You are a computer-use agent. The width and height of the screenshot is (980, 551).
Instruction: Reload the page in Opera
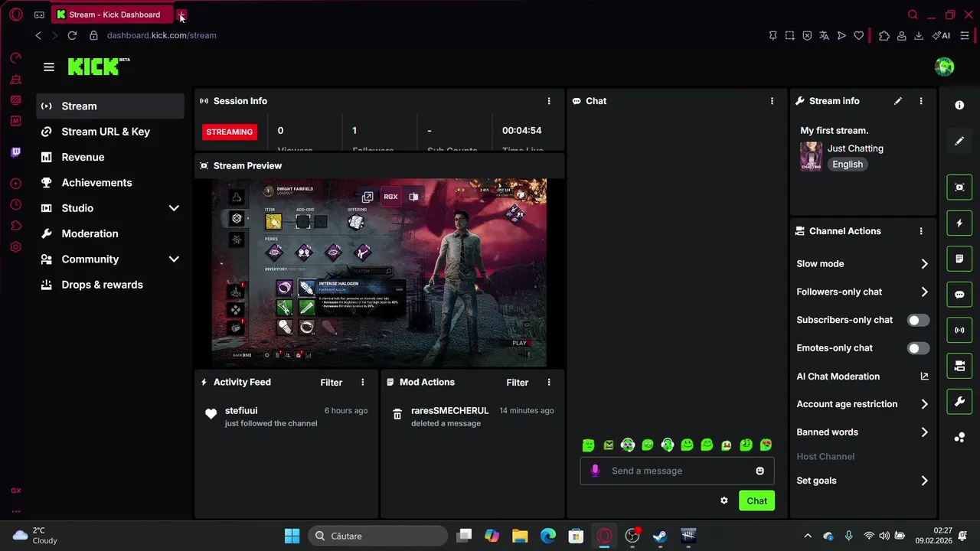click(72, 35)
